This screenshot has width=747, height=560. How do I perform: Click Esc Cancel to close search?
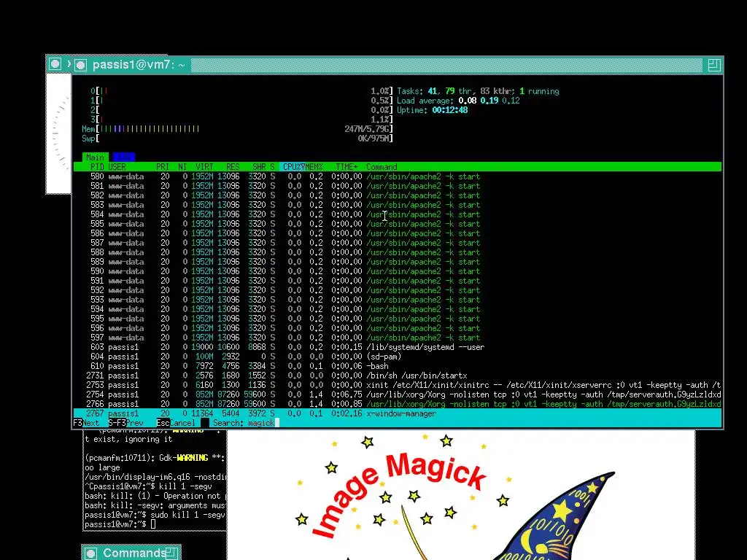tap(176, 423)
